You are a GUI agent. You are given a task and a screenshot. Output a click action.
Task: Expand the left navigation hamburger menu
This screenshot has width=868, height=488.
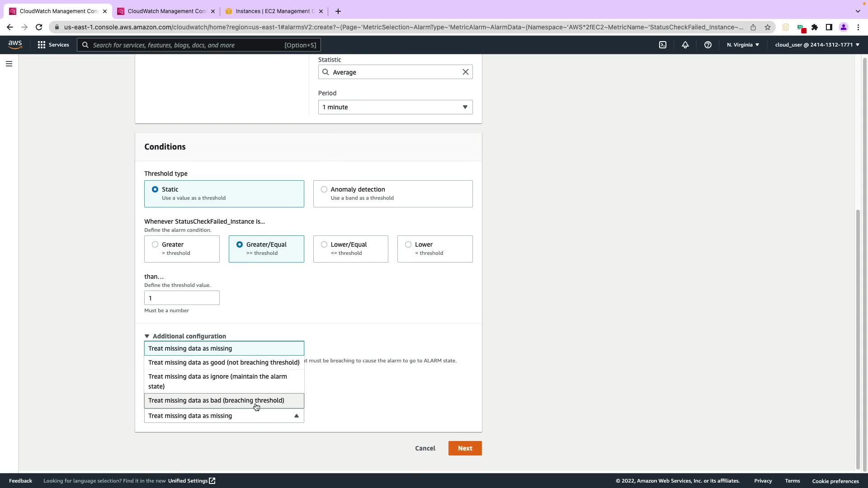(9, 64)
